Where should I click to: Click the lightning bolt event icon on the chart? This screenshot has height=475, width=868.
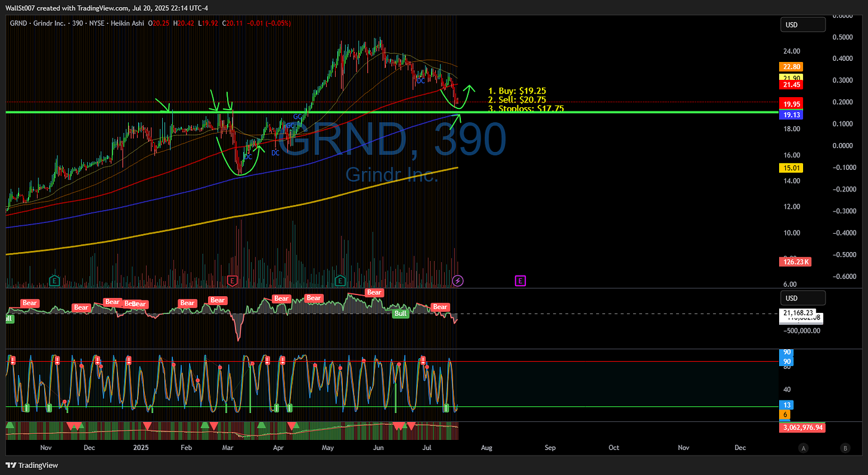(458, 280)
